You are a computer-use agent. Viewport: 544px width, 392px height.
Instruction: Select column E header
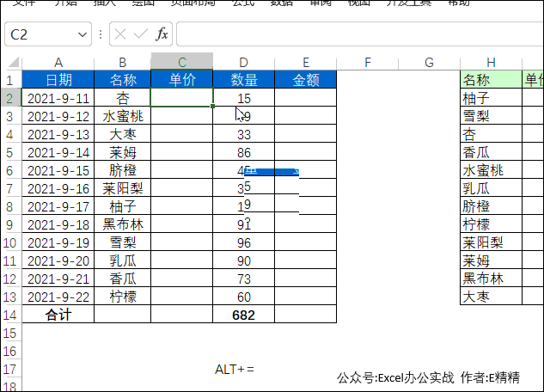(x=306, y=62)
